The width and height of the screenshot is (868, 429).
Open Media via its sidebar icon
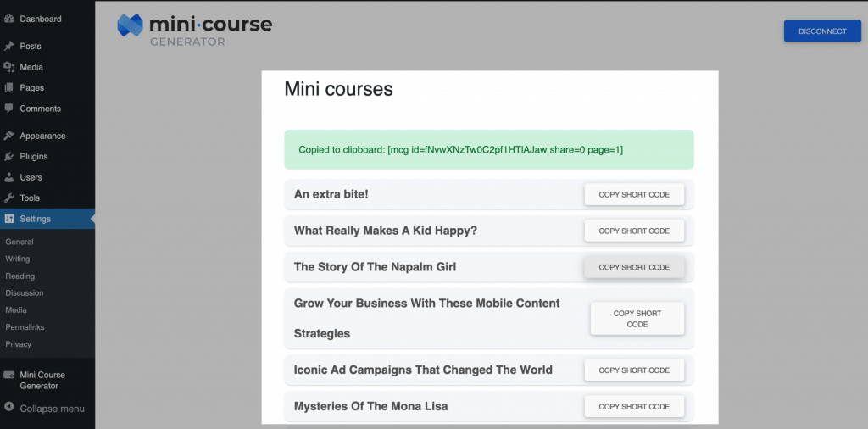click(x=9, y=67)
